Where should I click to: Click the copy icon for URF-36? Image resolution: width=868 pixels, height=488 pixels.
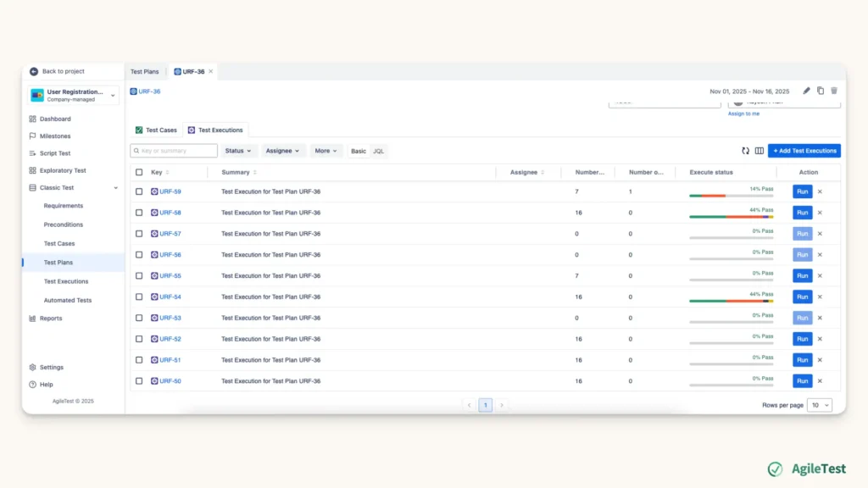point(821,91)
